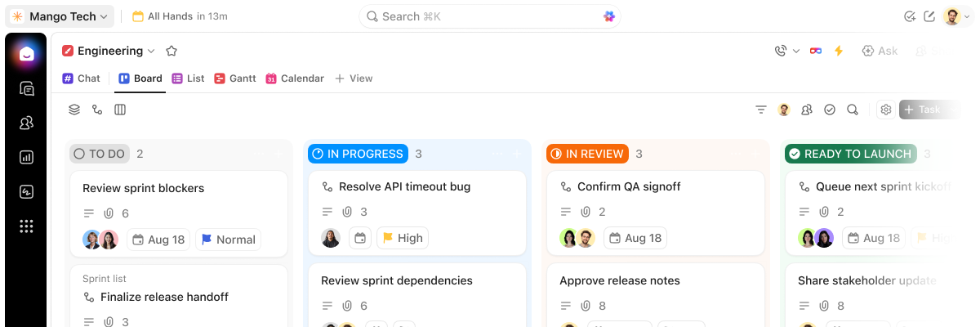Click the TO DO status label
This screenshot has width=980, height=327.
tap(100, 154)
